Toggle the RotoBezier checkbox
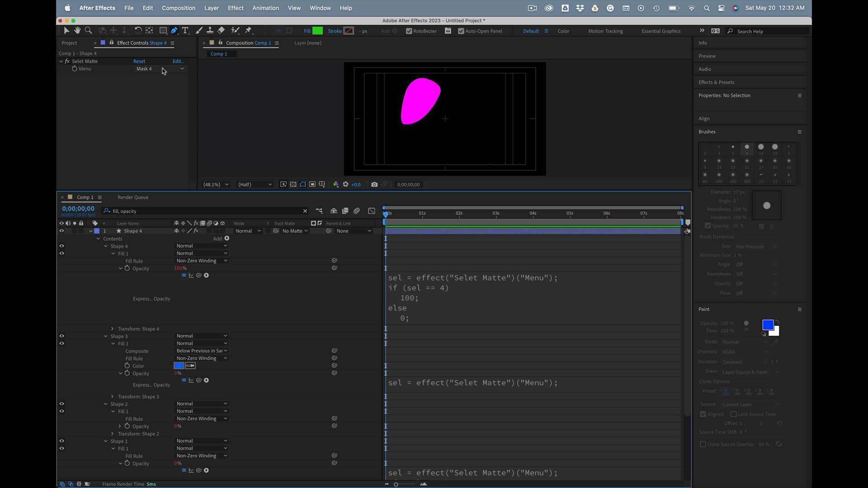This screenshot has height=488, width=868. 409,31
